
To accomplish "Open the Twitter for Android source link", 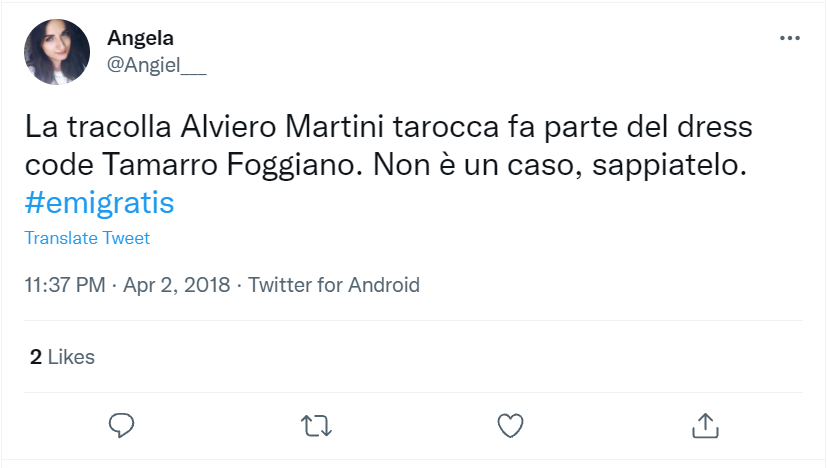I will point(334,285).
